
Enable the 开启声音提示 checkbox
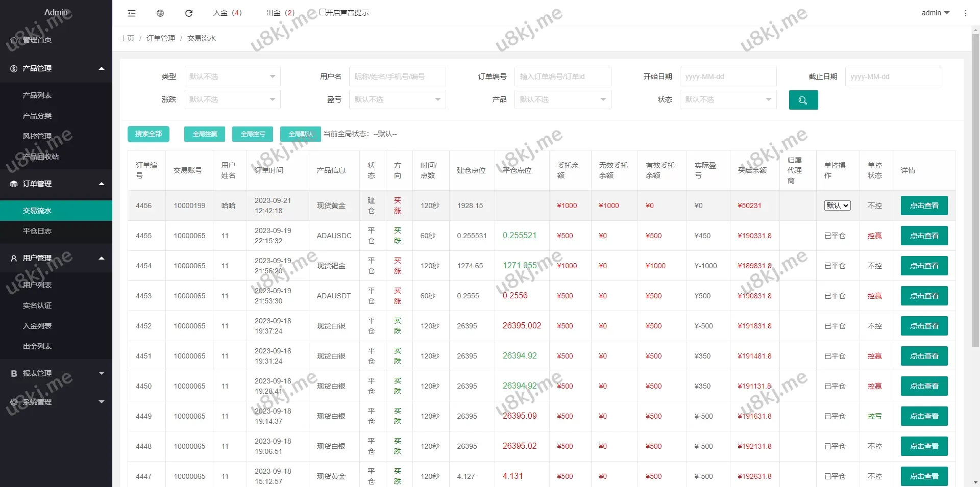coord(323,12)
